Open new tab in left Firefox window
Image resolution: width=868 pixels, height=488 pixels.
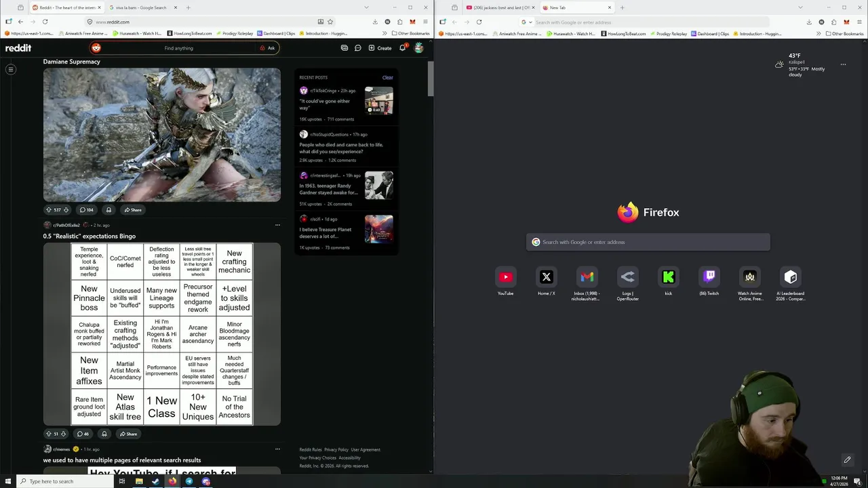[x=189, y=7]
